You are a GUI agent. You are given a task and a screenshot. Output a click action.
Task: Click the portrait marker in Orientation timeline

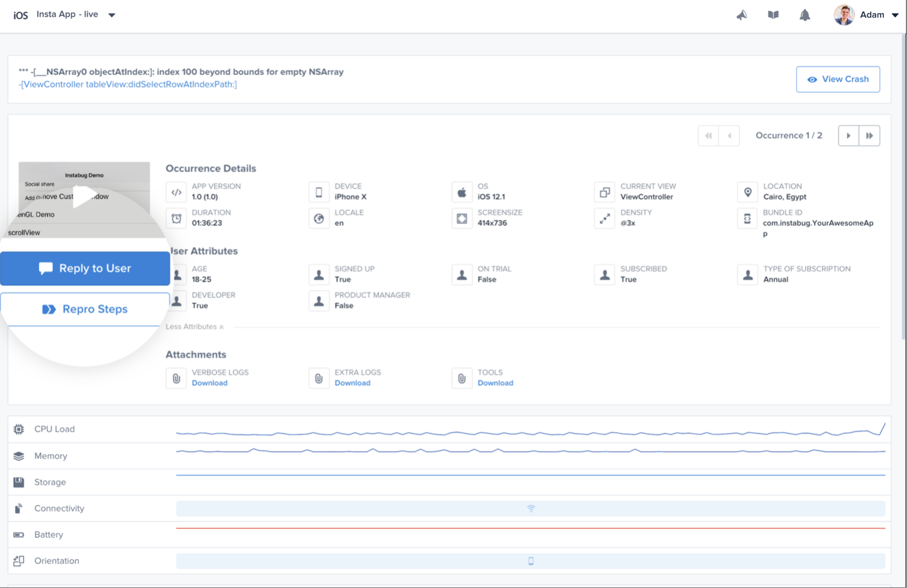(531, 561)
